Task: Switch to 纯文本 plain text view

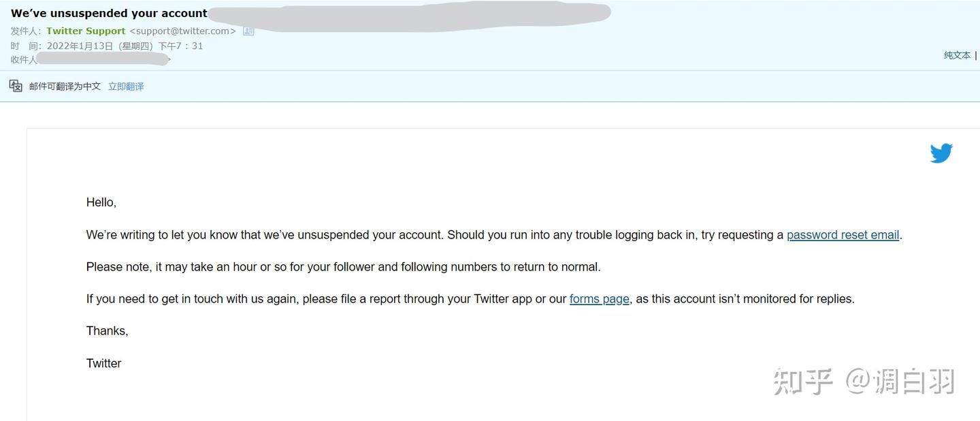Action: (957, 55)
